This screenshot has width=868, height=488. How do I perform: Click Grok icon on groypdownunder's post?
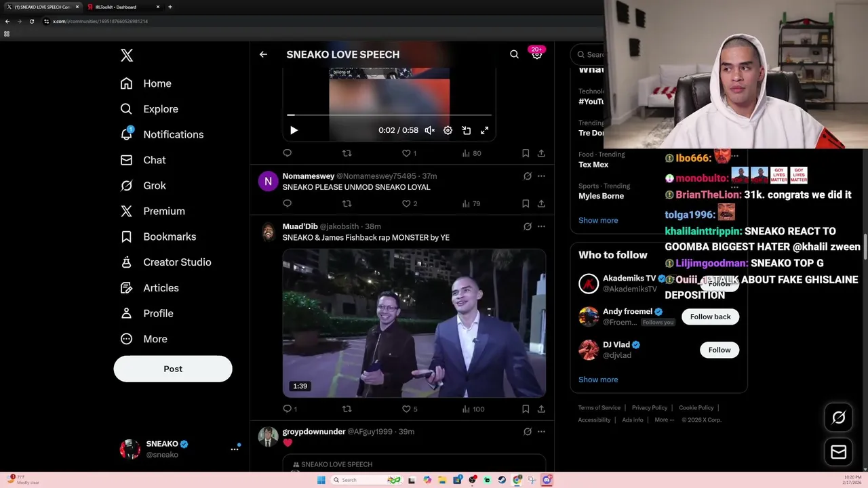(527, 432)
